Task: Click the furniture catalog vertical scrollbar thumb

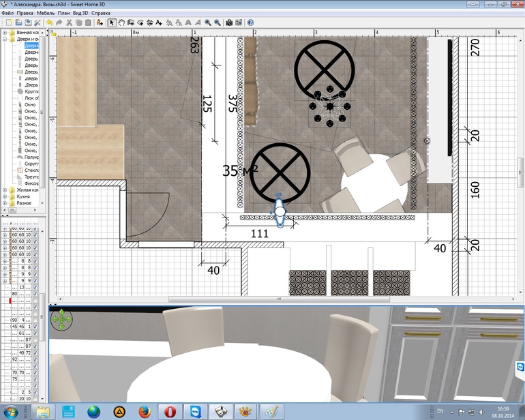Action: [x=42, y=112]
